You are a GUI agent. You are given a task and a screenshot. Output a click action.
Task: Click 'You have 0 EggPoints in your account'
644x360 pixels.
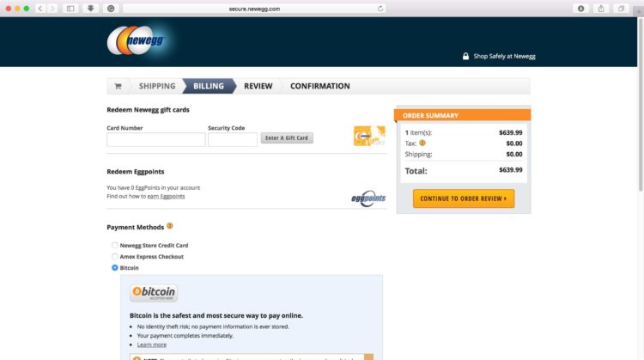(153, 188)
